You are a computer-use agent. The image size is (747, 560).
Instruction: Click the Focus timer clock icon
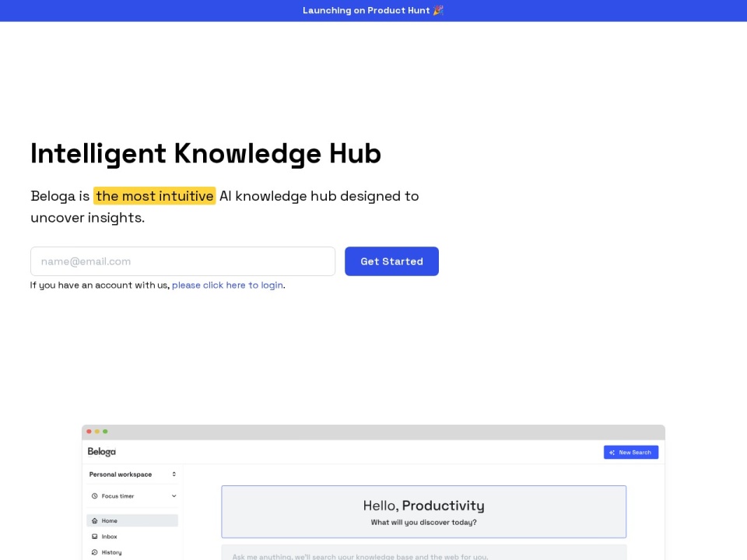pos(94,495)
